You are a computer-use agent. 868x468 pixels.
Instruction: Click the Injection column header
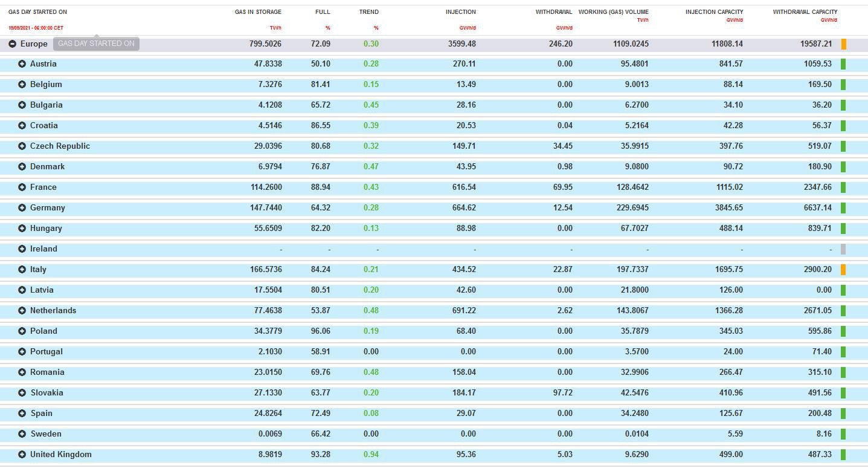(x=461, y=12)
